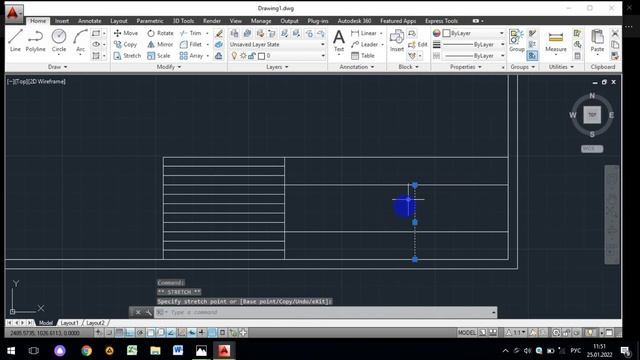The height and width of the screenshot is (360, 640).
Task: Switch to the Layout1 tab
Action: [69, 323]
